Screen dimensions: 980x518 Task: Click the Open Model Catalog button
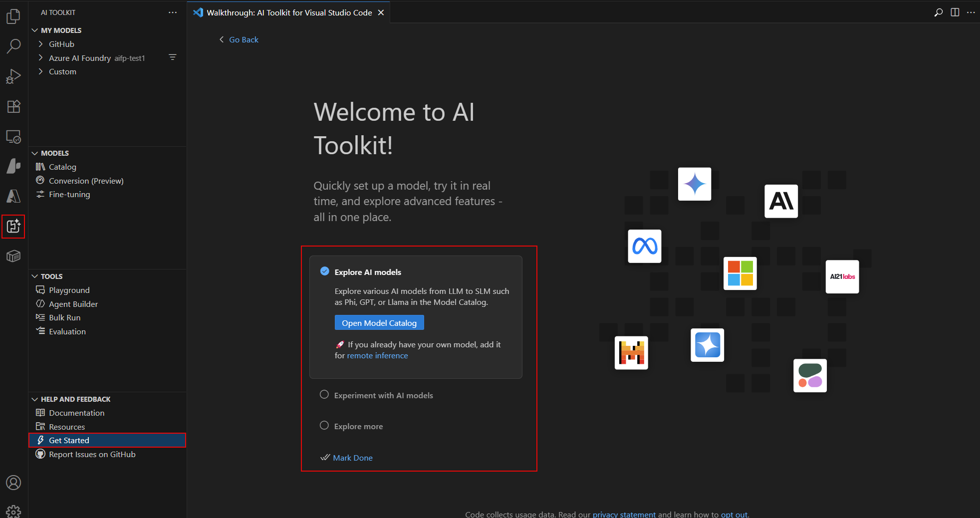(379, 322)
